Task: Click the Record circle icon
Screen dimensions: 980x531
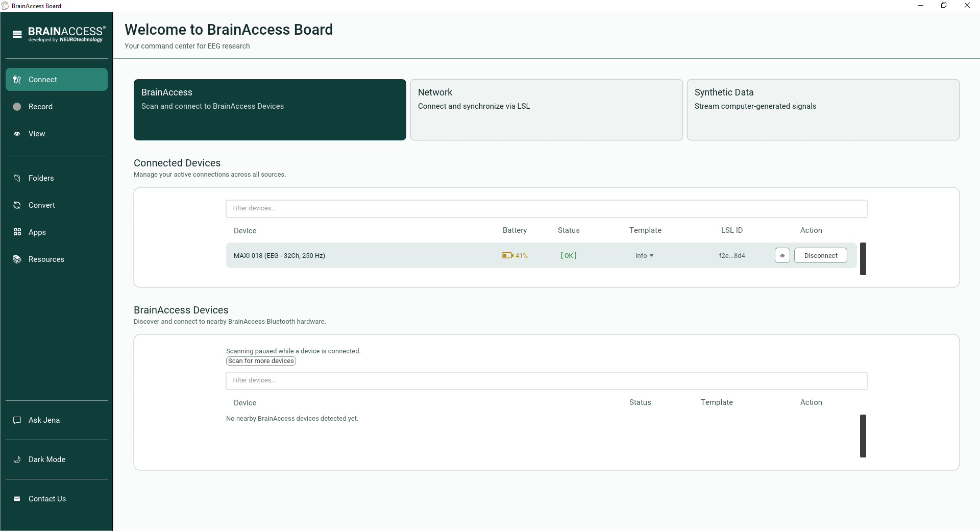Action: [17, 107]
